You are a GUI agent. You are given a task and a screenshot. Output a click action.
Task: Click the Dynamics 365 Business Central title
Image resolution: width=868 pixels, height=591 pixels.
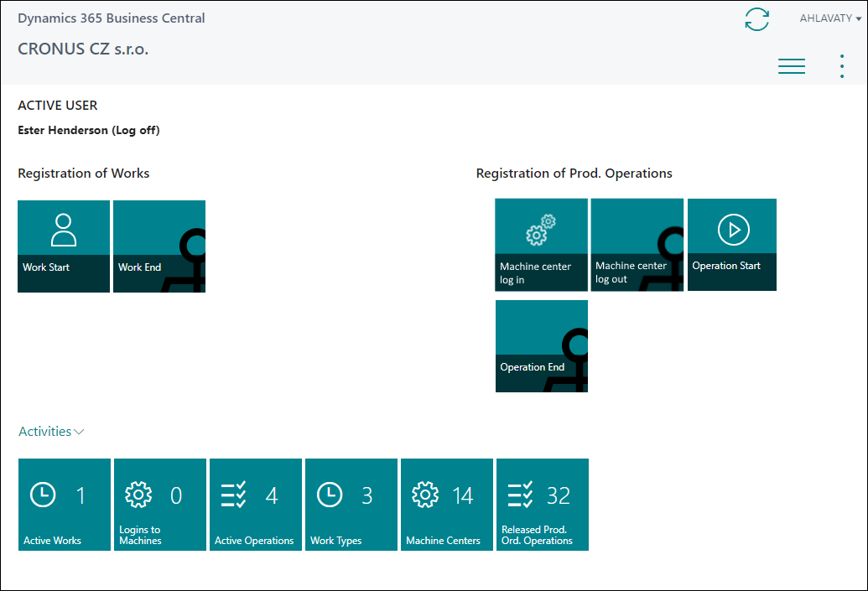pos(111,18)
